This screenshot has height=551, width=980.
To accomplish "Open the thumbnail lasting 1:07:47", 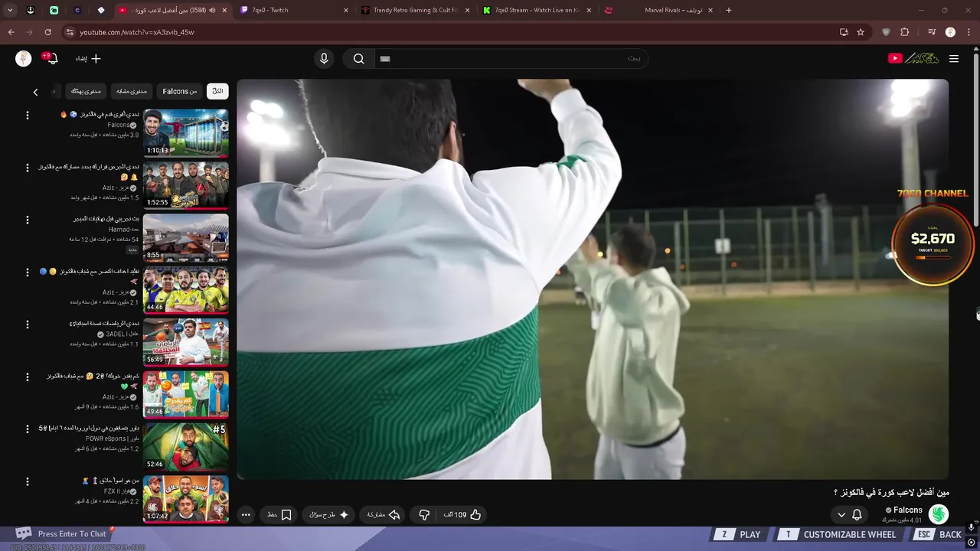I will tap(185, 500).
